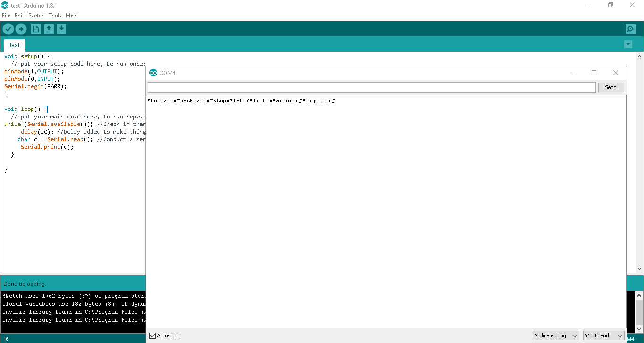Click the Verify sketch checkmark icon
644x343 pixels.
point(8,29)
